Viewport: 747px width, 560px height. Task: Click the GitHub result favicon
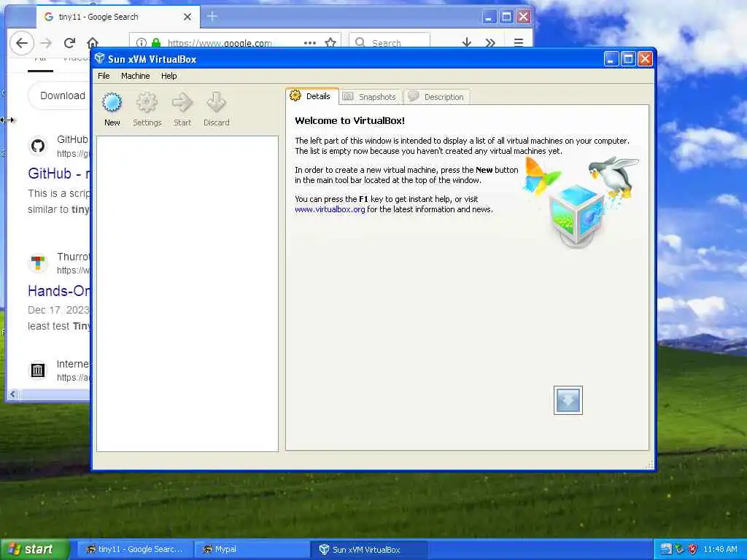(38, 146)
